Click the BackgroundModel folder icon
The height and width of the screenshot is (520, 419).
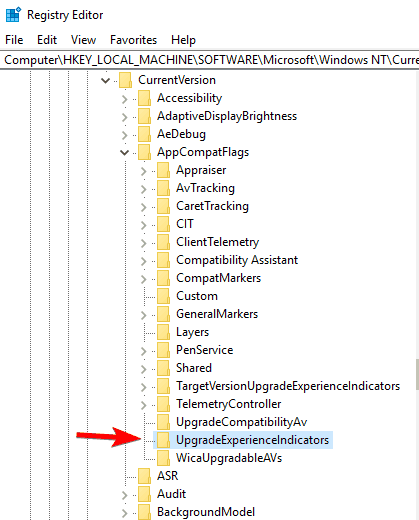click(144, 512)
